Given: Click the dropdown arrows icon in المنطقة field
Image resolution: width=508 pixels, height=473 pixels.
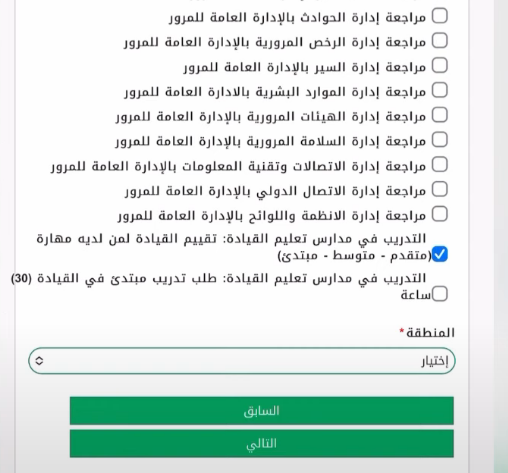Looking at the screenshot, I should point(39,361).
